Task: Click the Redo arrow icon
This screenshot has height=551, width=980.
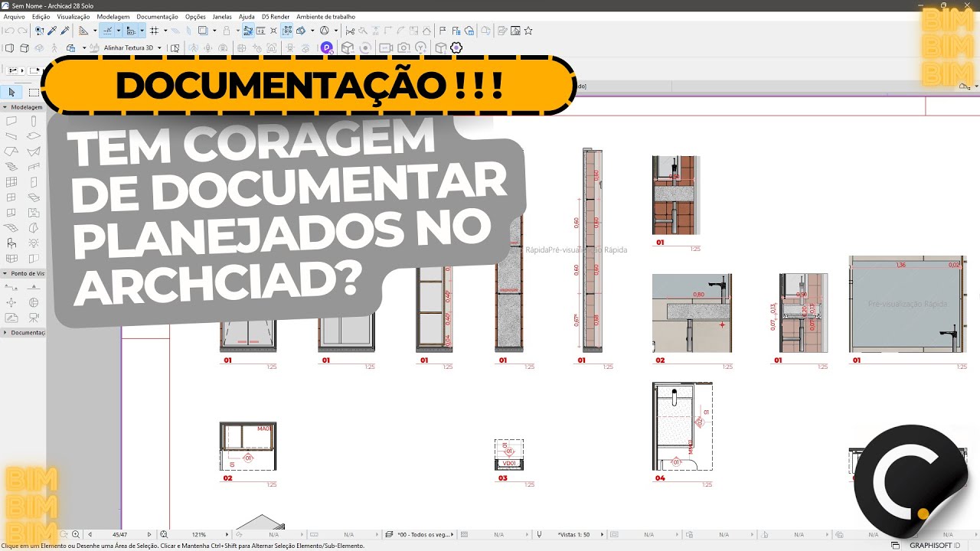Action: [x=22, y=31]
